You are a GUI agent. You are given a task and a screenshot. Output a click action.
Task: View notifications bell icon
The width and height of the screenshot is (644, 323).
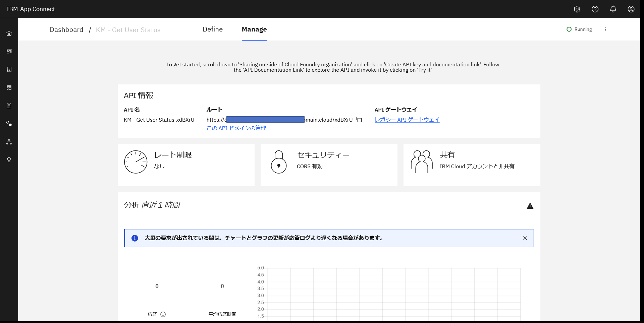click(x=613, y=9)
